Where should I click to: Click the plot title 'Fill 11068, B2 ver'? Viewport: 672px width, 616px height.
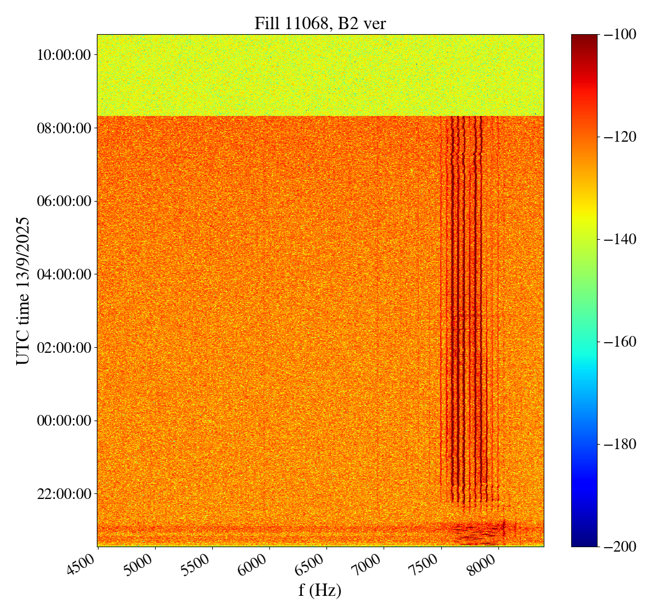point(320,23)
